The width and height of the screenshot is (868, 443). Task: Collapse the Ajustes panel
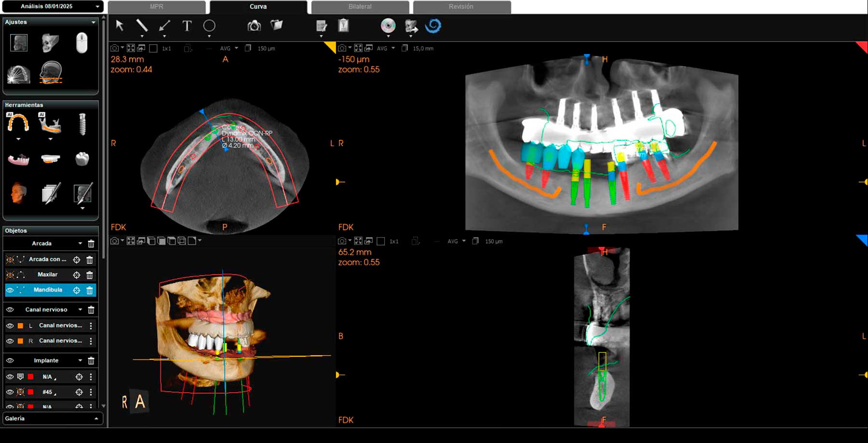point(93,22)
